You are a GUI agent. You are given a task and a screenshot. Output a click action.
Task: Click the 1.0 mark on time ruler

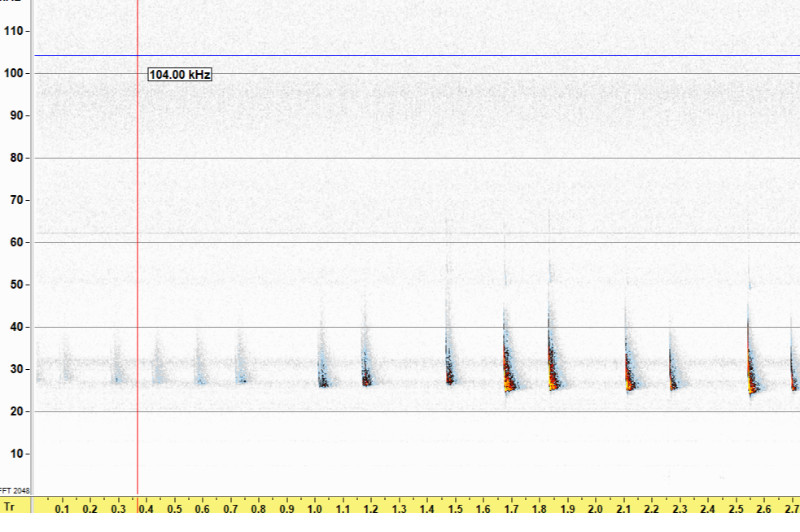click(315, 509)
